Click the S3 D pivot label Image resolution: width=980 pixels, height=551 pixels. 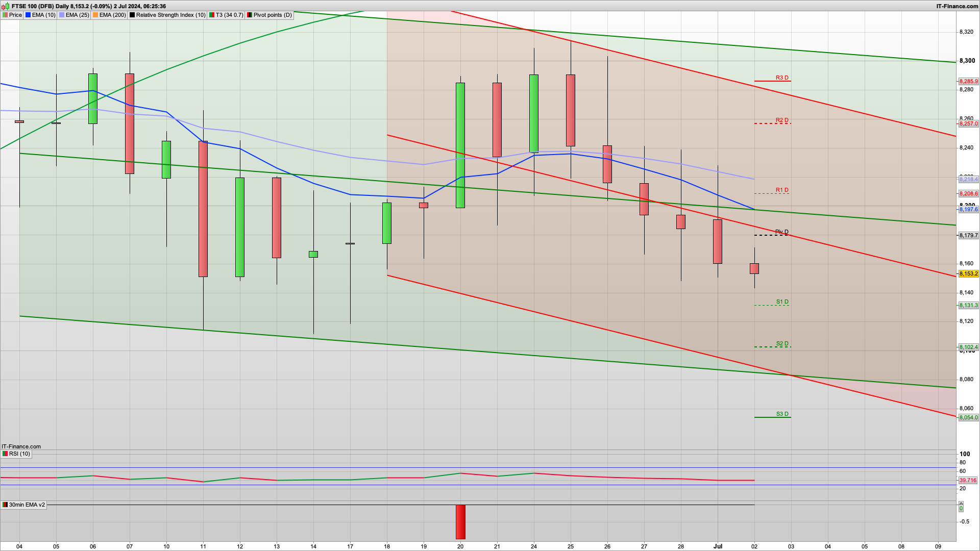coord(782,414)
